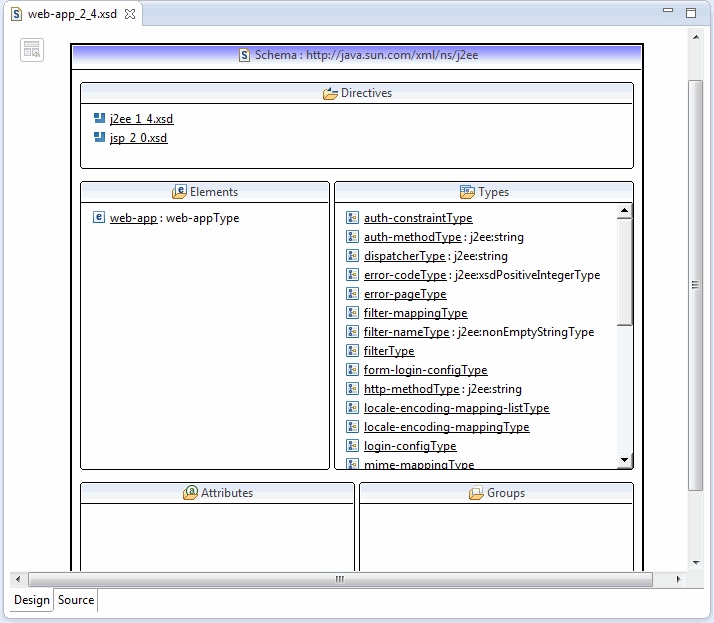714x623 pixels.
Task: Maximize the editor view
Action: pyautogui.click(x=691, y=13)
